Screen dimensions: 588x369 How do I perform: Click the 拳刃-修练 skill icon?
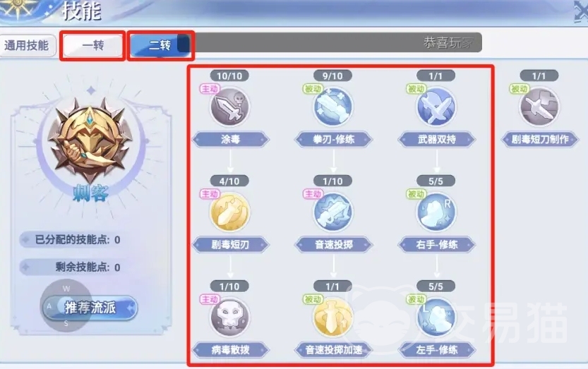tap(333, 107)
